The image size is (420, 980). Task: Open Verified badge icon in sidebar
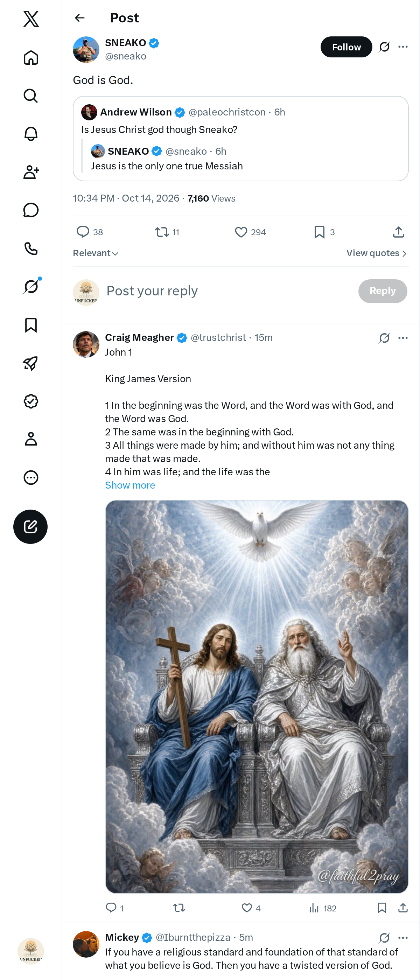tap(31, 401)
